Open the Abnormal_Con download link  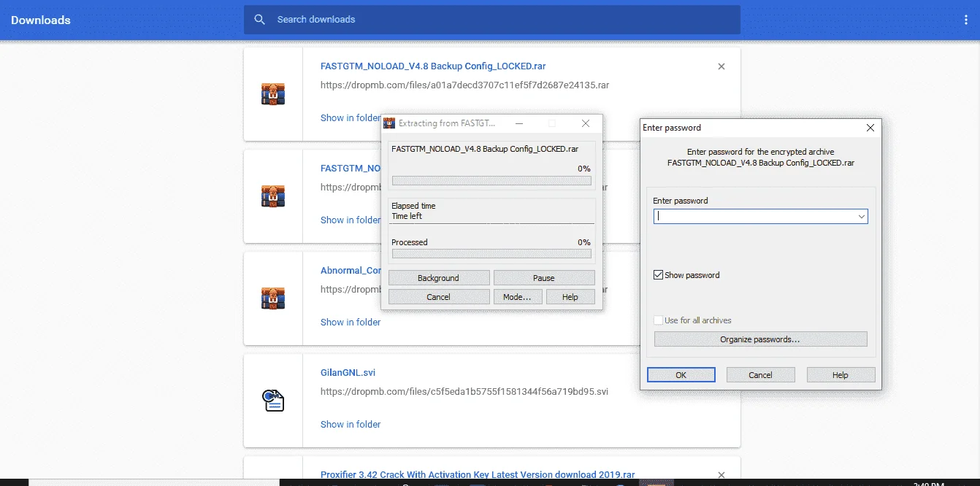point(351,271)
